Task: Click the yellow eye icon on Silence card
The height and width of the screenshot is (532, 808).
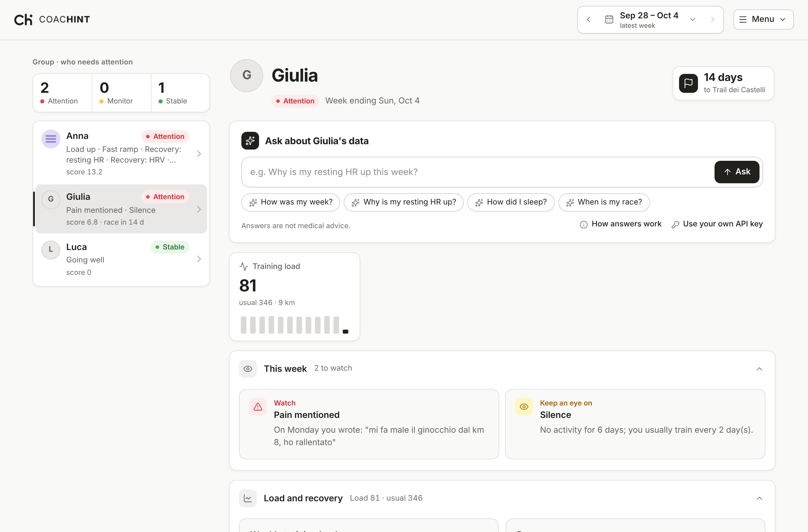Action: [524, 407]
